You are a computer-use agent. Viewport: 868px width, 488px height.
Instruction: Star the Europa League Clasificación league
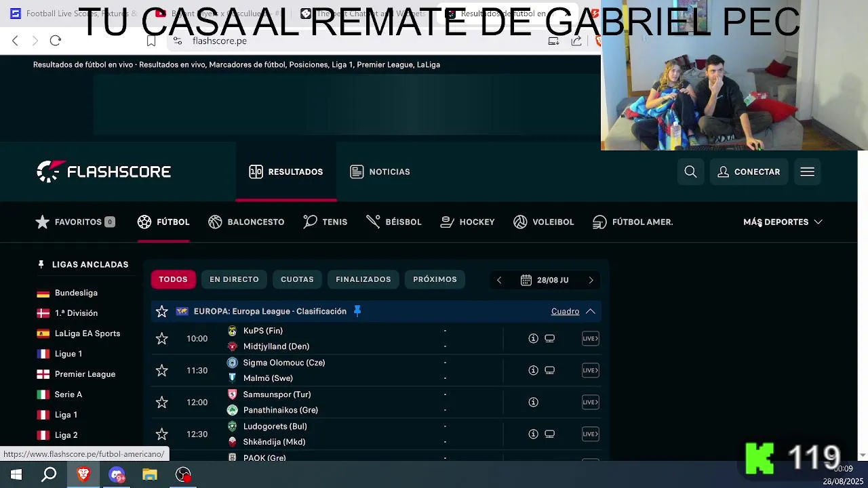161,312
